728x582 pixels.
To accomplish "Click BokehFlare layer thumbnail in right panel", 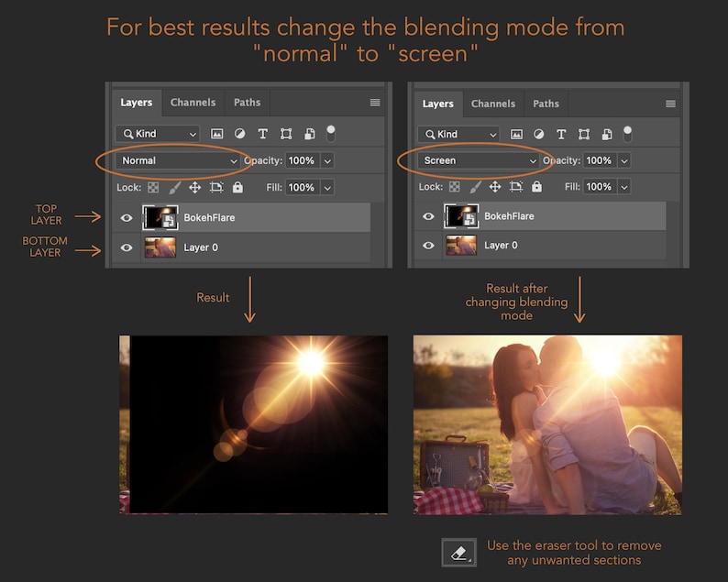I will (461, 216).
